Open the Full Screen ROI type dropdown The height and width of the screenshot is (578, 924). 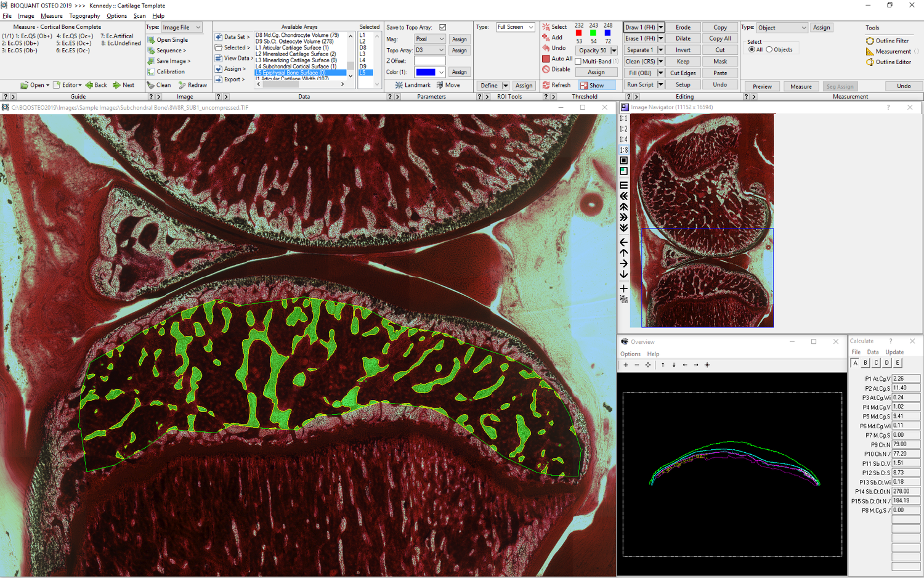point(516,27)
